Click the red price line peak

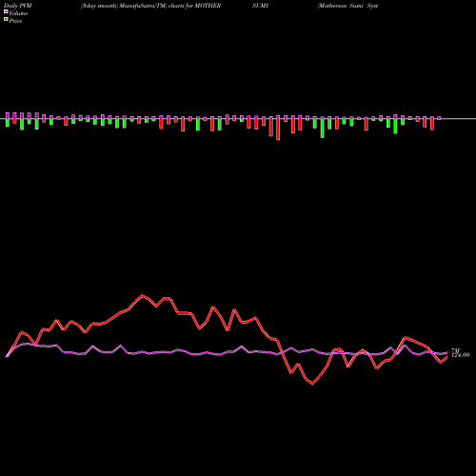(142, 295)
